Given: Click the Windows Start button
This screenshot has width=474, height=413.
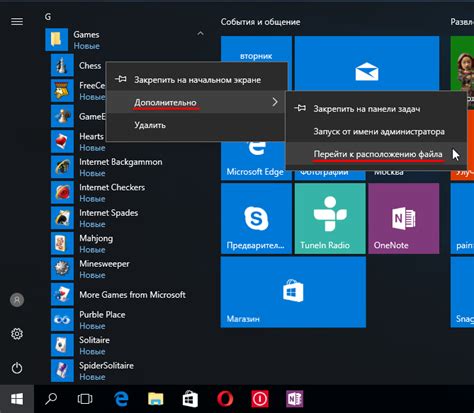Looking at the screenshot, I should 17,399.
